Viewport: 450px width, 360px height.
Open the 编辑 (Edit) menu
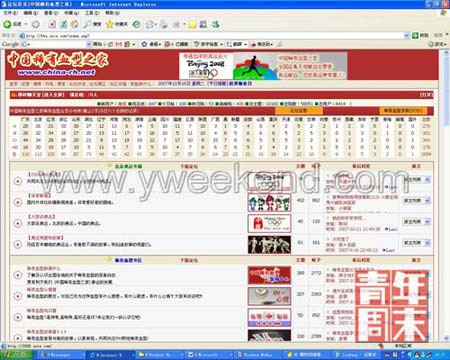tap(31, 13)
